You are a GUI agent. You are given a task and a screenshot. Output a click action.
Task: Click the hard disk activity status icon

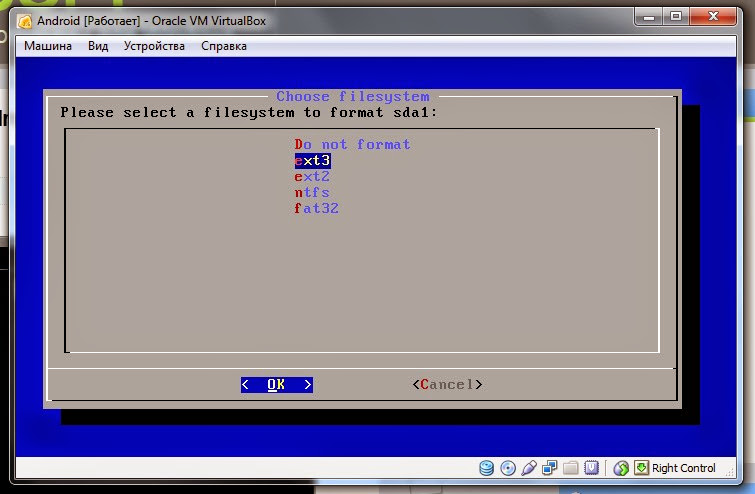(x=486, y=468)
